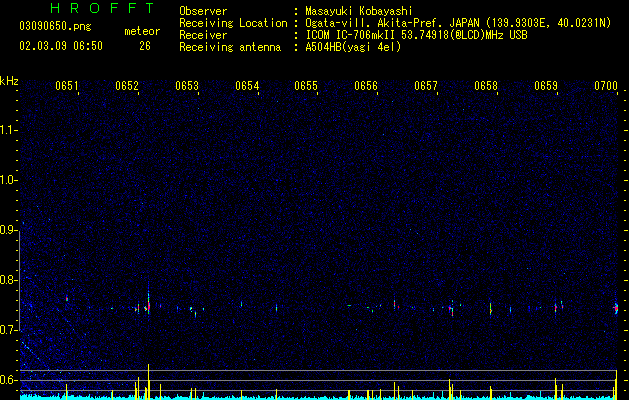The height and width of the screenshot is (400, 629).
Task: Click the 'Receiving Location' label
Action: [x=233, y=23]
